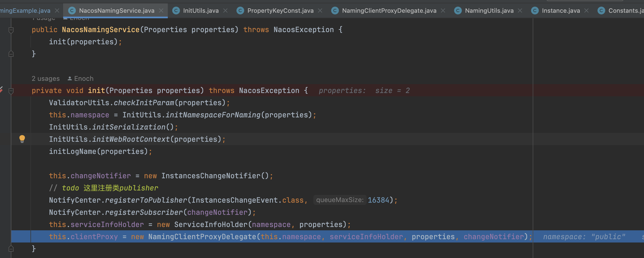
Task: Click the initWebRootContext method call
Action: (x=131, y=139)
